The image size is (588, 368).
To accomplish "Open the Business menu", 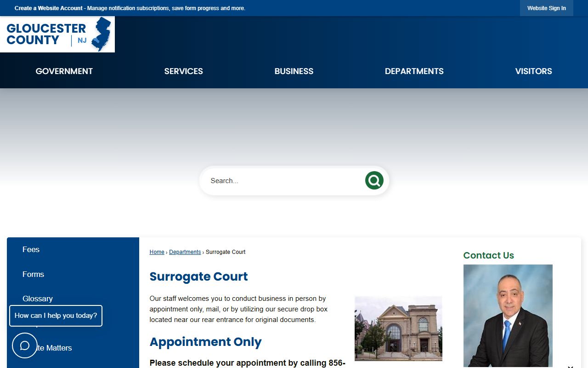I will coord(294,71).
